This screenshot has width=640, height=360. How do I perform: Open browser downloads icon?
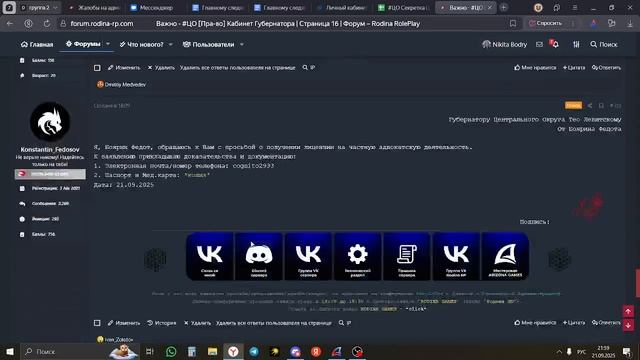click(630, 24)
